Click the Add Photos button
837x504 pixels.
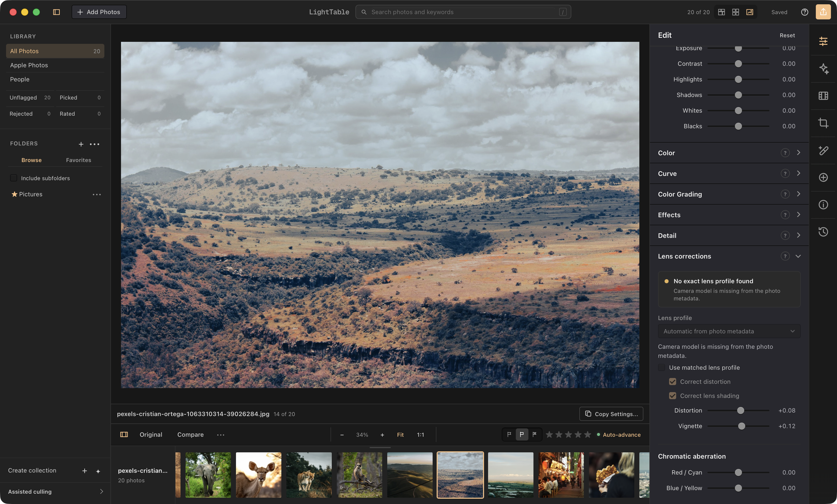click(99, 12)
